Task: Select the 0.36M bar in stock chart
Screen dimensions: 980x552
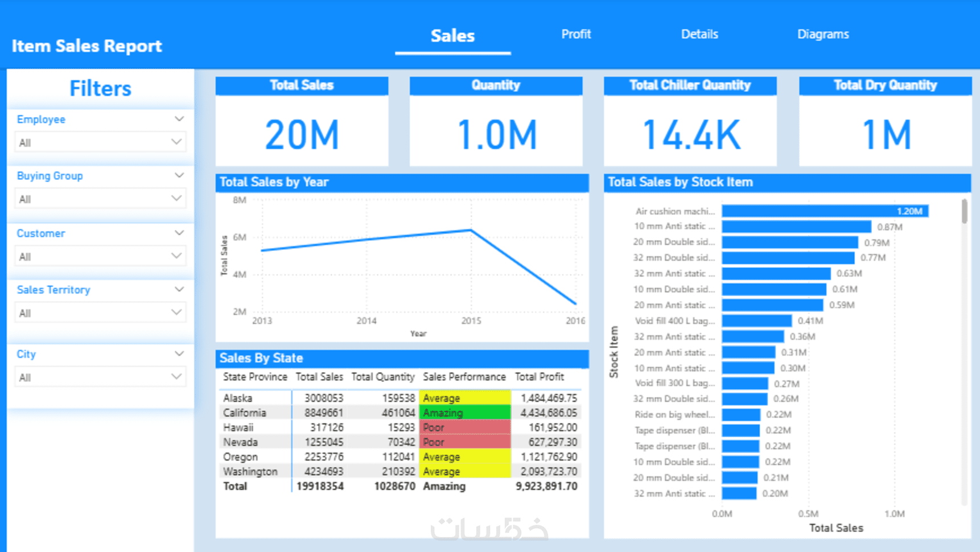Action: point(753,337)
